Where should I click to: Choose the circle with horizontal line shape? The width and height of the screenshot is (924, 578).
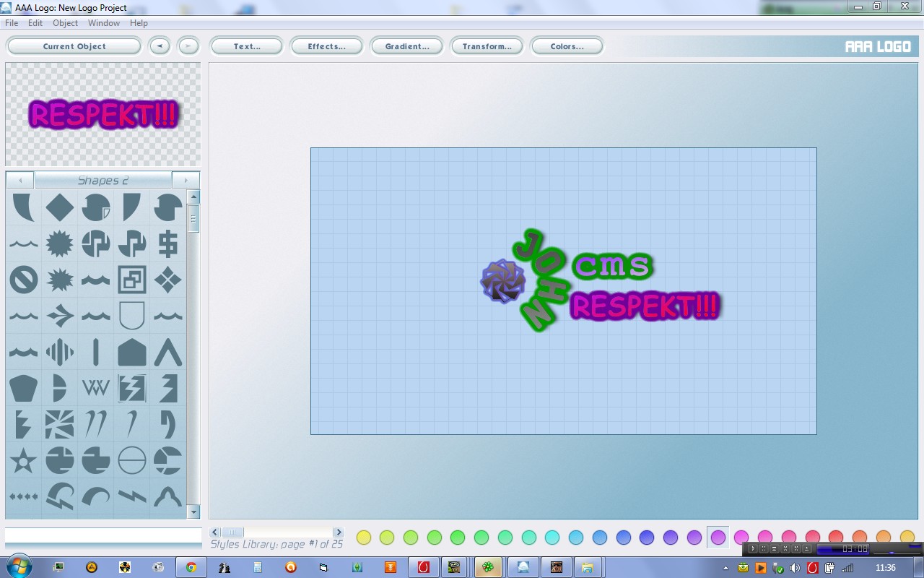pos(131,460)
